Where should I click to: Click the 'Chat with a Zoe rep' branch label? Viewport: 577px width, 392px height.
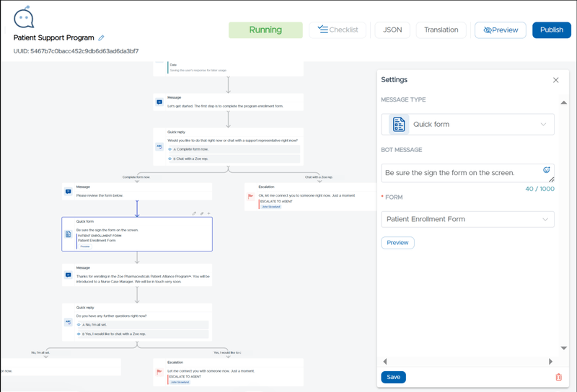[x=319, y=177]
